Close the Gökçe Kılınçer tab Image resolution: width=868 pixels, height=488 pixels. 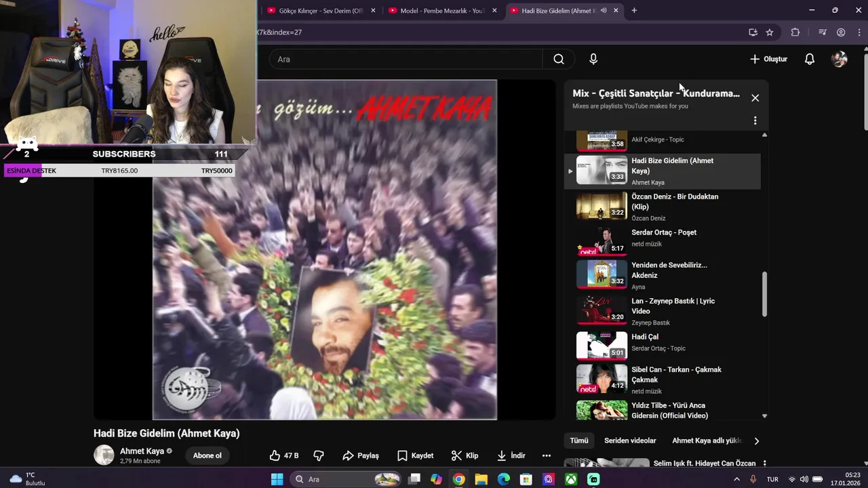373,10
